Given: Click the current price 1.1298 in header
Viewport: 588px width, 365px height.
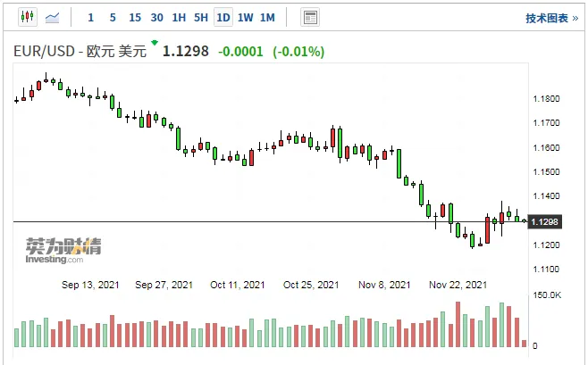Looking at the screenshot, I should 186,51.
